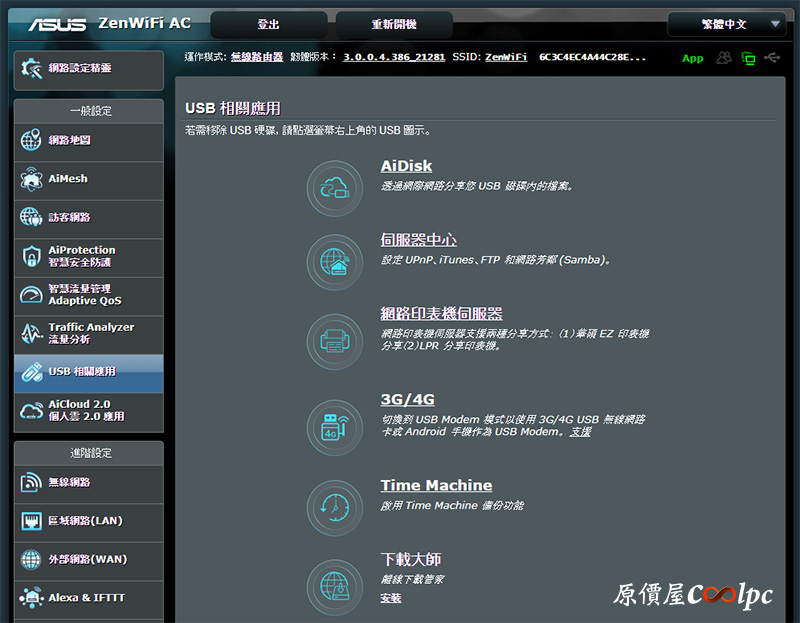Click the LAN sidebar icon
This screenshot has height=623, width=800.
click(x=32, y=521)
